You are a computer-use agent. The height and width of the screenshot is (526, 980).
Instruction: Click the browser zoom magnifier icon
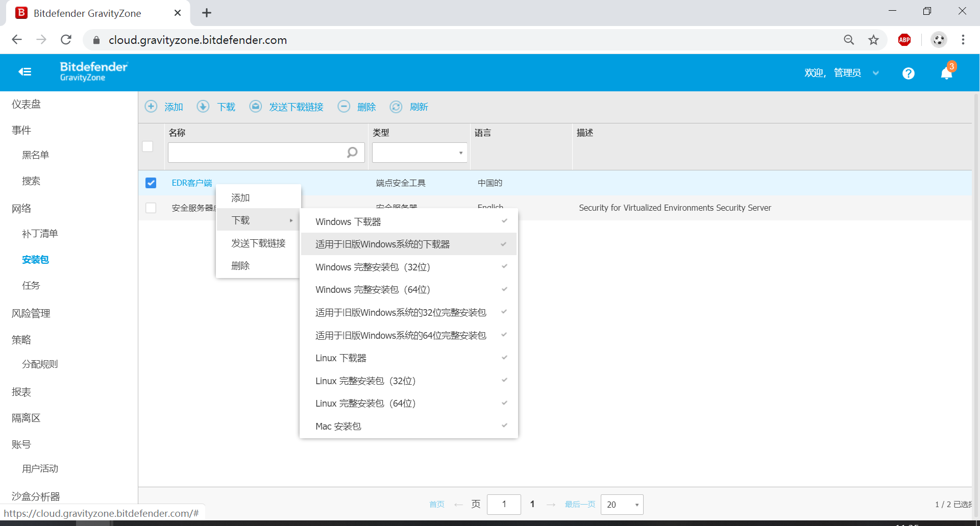[849, 40]
